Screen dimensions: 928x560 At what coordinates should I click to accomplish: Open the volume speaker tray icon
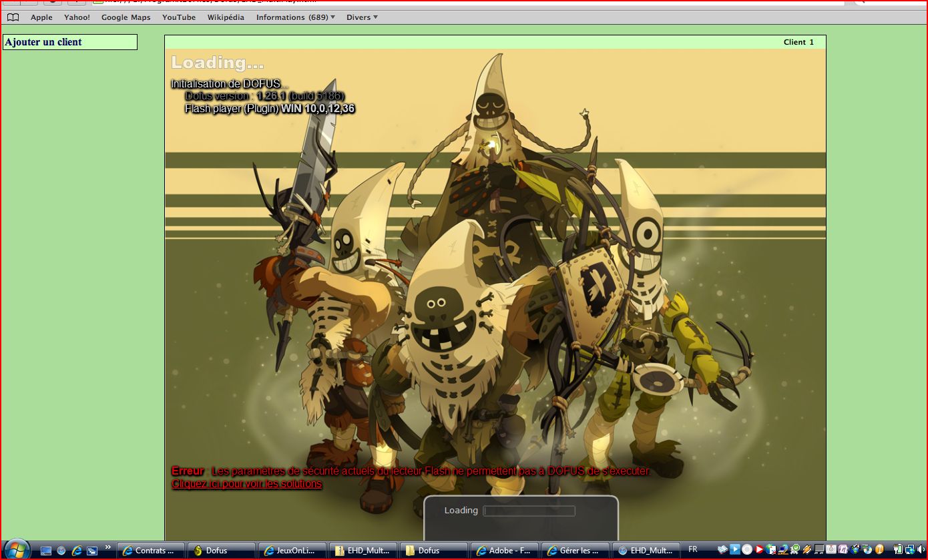point(921,549)
